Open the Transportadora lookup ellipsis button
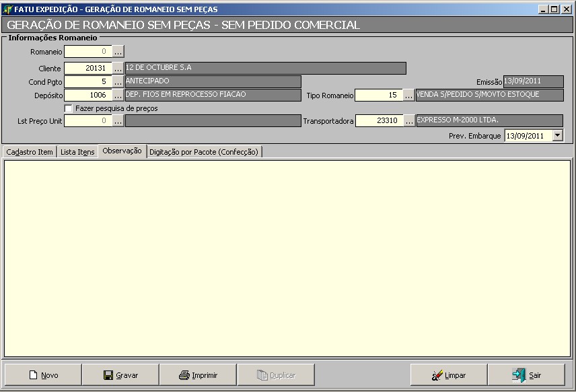Screen dimensions: 576x392 coord(408,121)
